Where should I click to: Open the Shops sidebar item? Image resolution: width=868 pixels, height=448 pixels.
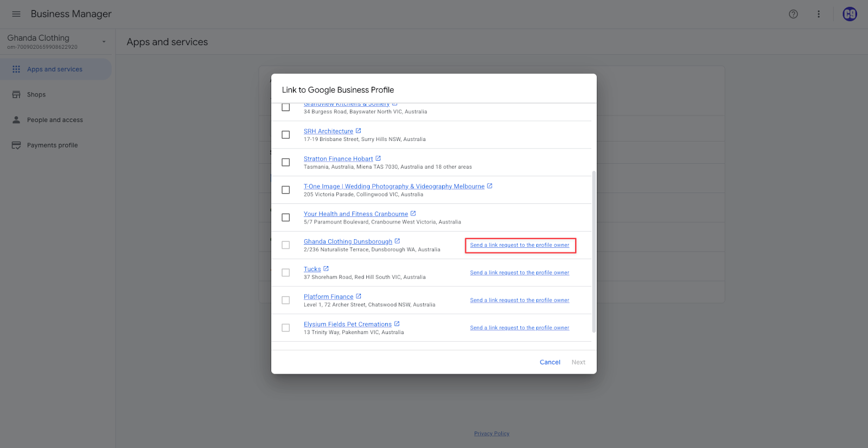pos(36,94)
